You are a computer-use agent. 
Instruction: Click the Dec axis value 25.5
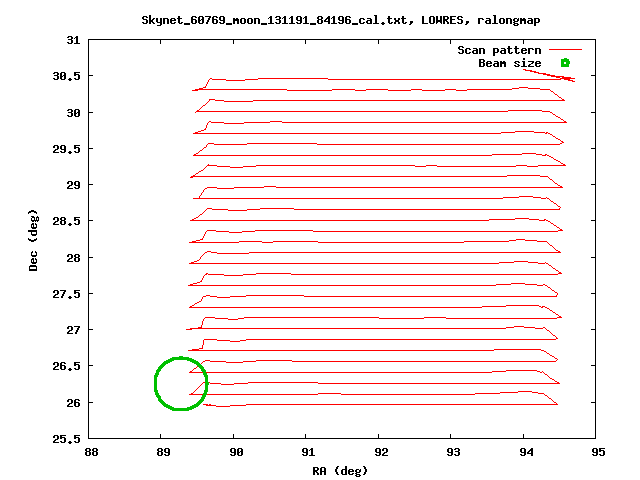click(67, 439)
